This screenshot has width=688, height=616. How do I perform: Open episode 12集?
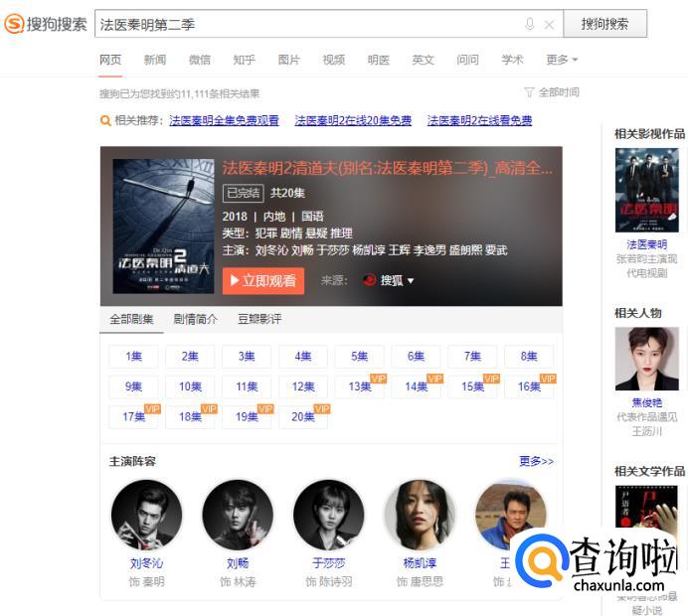click(303, 386)
